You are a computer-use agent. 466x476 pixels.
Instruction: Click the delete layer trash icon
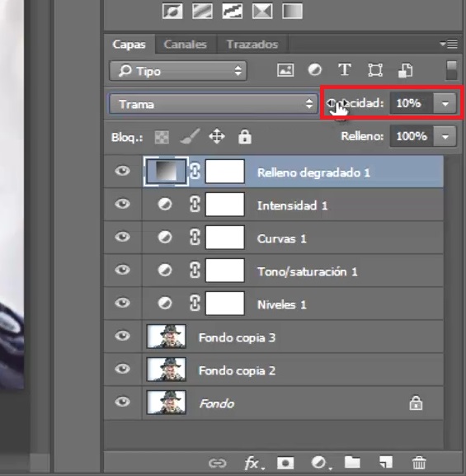[x=419, y=463]
